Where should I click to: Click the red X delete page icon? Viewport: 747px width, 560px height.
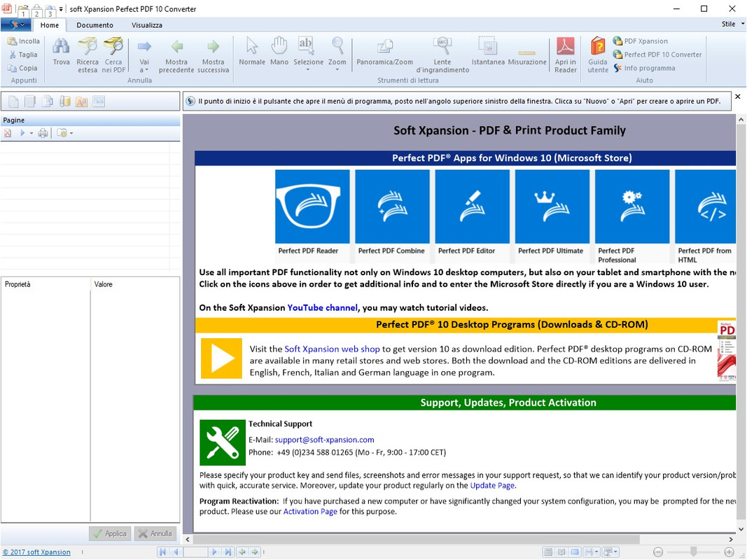(x=8, y=133)
